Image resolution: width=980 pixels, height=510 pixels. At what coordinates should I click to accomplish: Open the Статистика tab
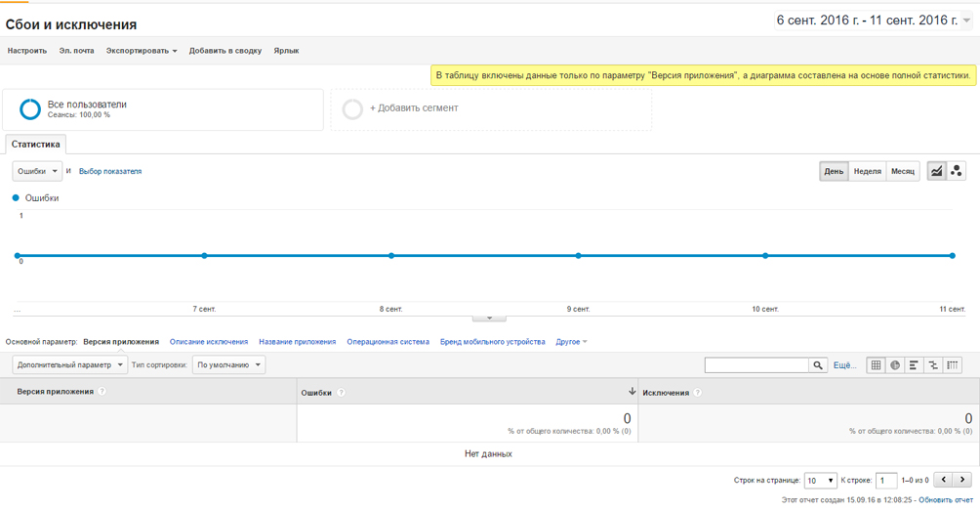click(x=35, y=144)
